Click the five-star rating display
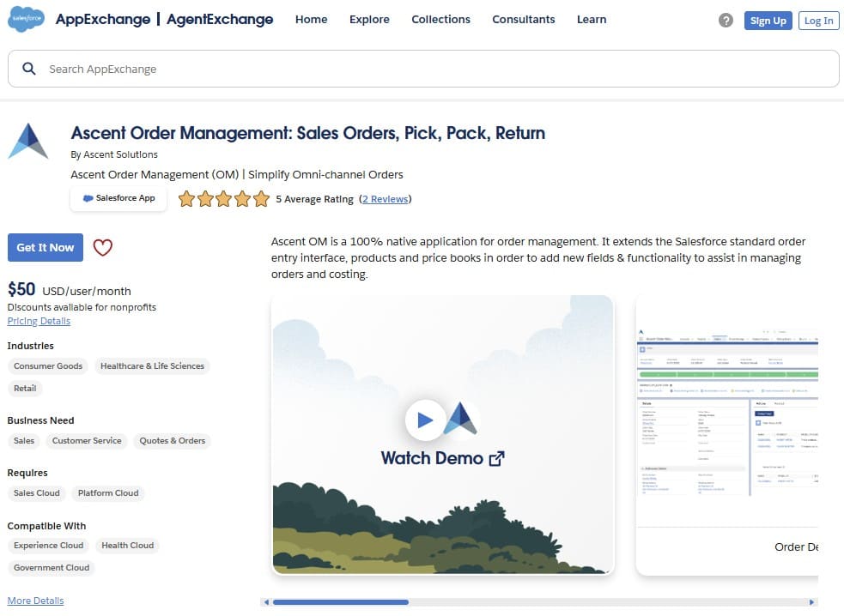 coord(223,199)
